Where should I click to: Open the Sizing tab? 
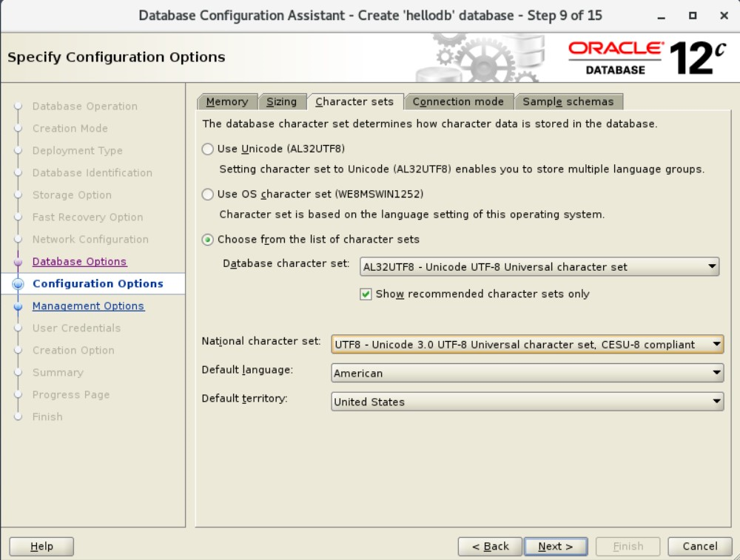pos(282,101)
